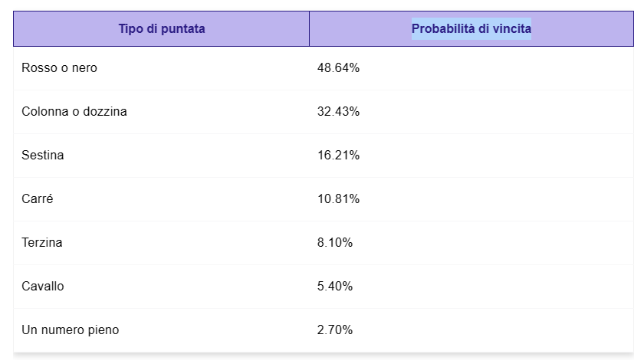
Task: Click the 8.10% probability value
Action: click(x=335, y=242)
